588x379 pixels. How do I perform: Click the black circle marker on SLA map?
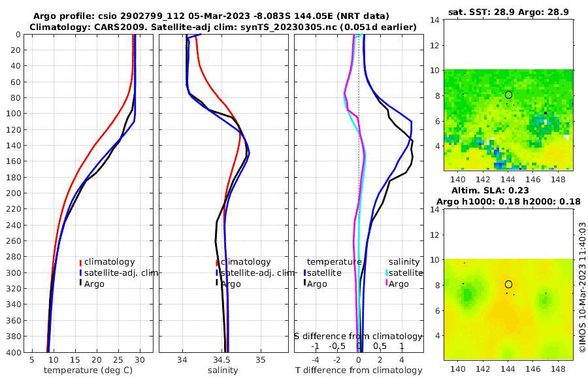point(508,284)
